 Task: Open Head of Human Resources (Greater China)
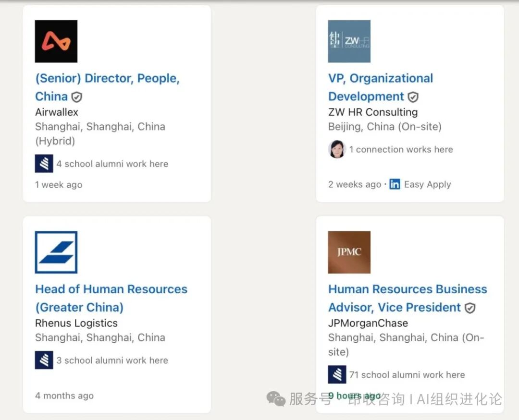[111, 289]
